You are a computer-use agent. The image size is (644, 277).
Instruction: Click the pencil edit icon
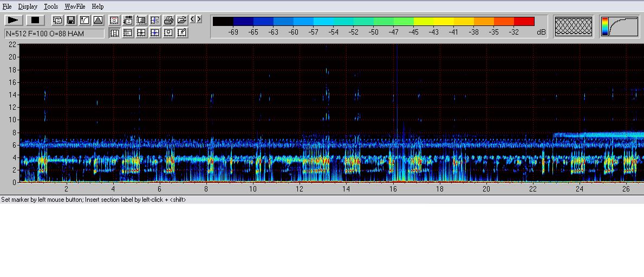point(182,32)
